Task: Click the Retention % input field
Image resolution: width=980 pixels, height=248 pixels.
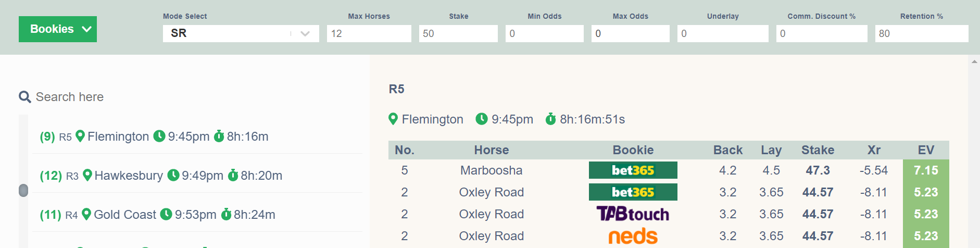Action: tap(921, 33)
